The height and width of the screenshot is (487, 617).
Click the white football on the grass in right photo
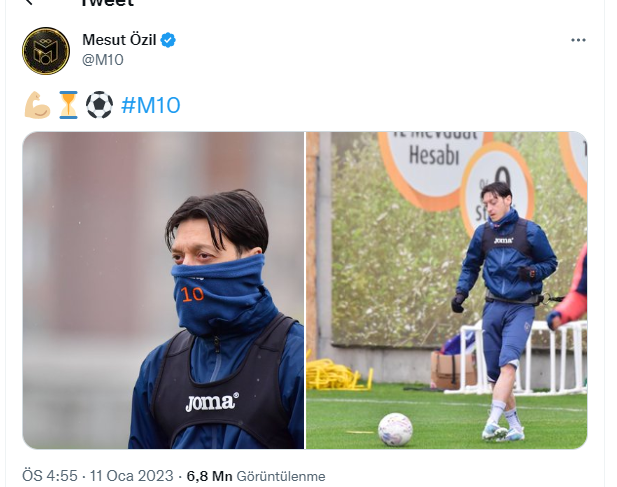(395, 429)
